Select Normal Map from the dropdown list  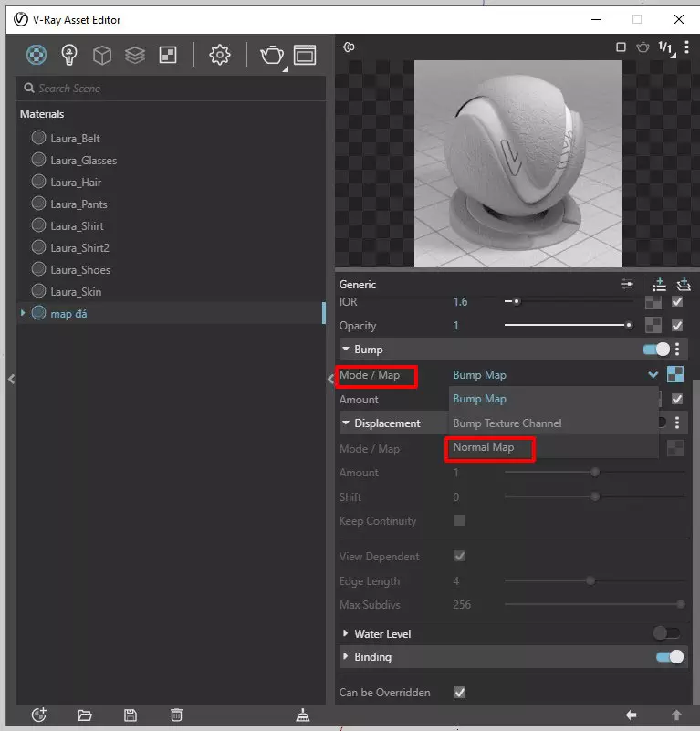(x=484, y=447)
